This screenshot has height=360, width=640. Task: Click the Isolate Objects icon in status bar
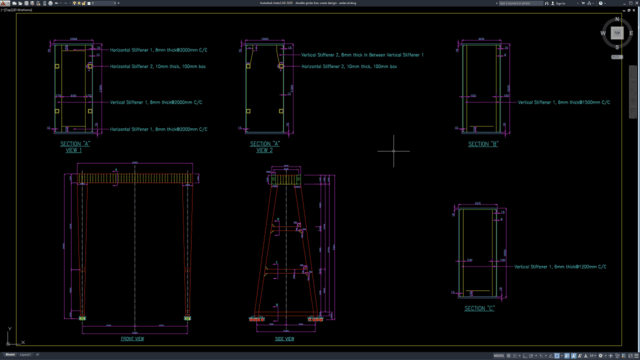pos(617,356)
